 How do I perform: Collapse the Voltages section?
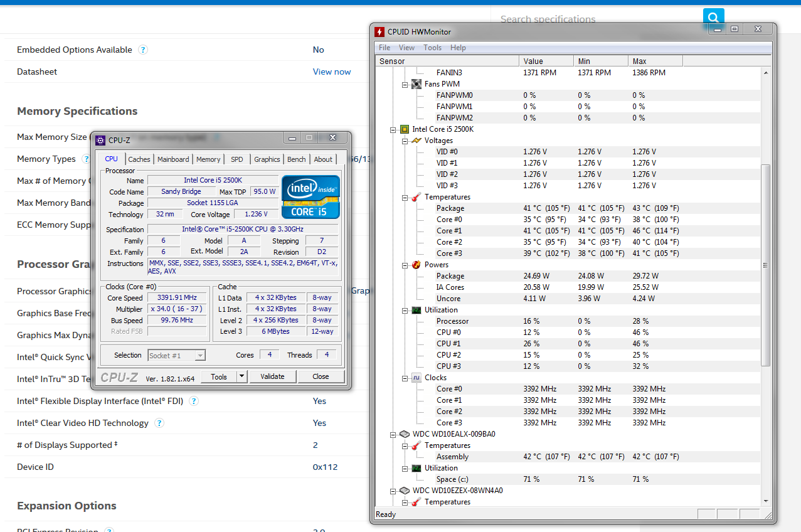405,141
